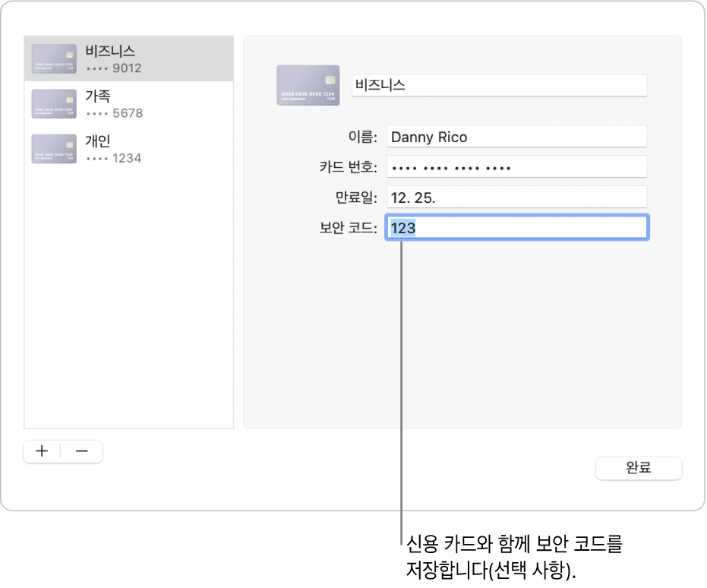
Task: Click the 가족 card icon in the list
Action: point(54,104)
